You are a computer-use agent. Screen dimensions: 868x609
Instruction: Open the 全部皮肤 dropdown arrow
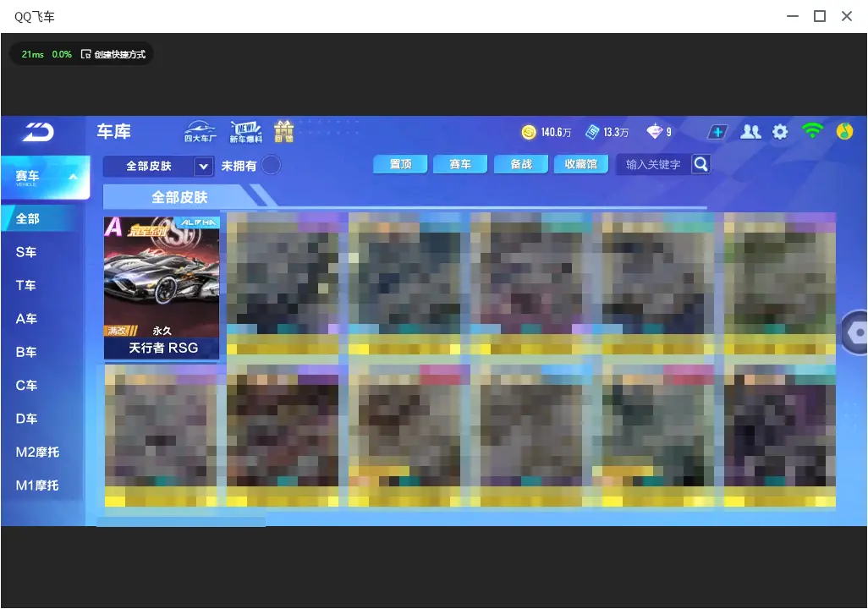click(x=204, y=166)
